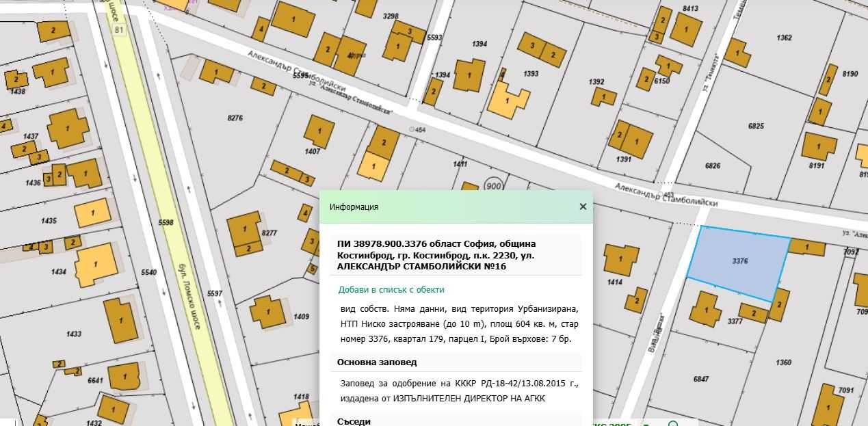The image size is (868, 426).
Task: Click the parcel label 1407
Action: click(312, 151)
